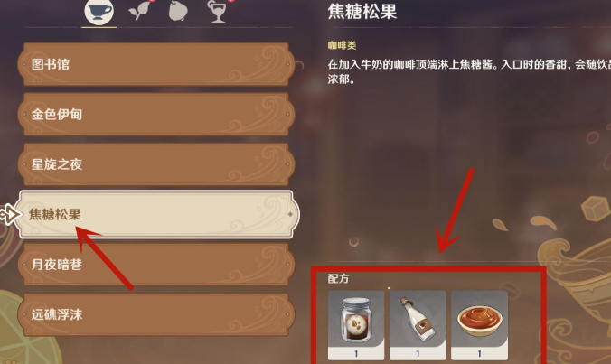This screenshot has height=364, width=611.
Task: Click the selection pointer beside 焦糖松果
Action: pos(8,214)
